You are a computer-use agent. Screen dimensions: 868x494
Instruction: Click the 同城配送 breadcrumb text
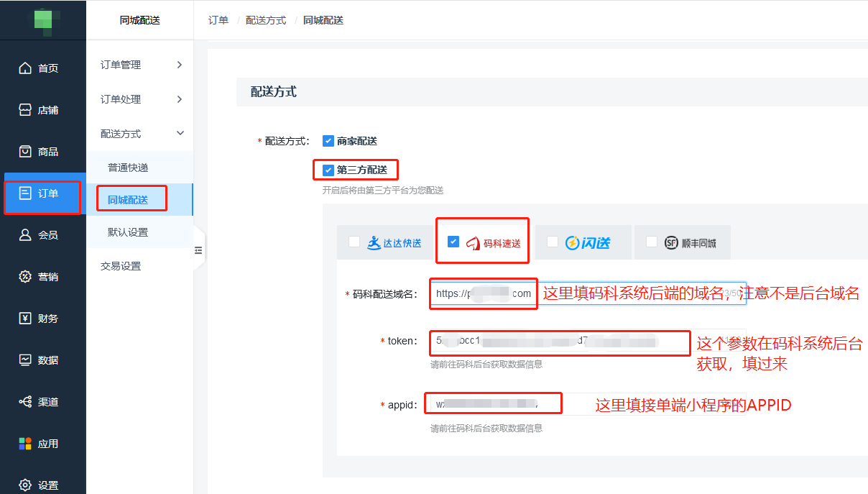coord(323,20)
